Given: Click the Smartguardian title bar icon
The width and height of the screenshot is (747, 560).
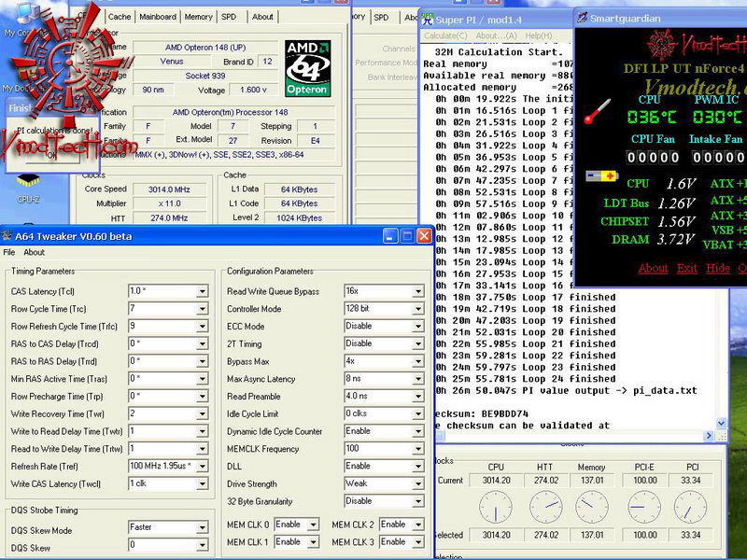Looking at the screenshot, I should click(x=582, y=17).
